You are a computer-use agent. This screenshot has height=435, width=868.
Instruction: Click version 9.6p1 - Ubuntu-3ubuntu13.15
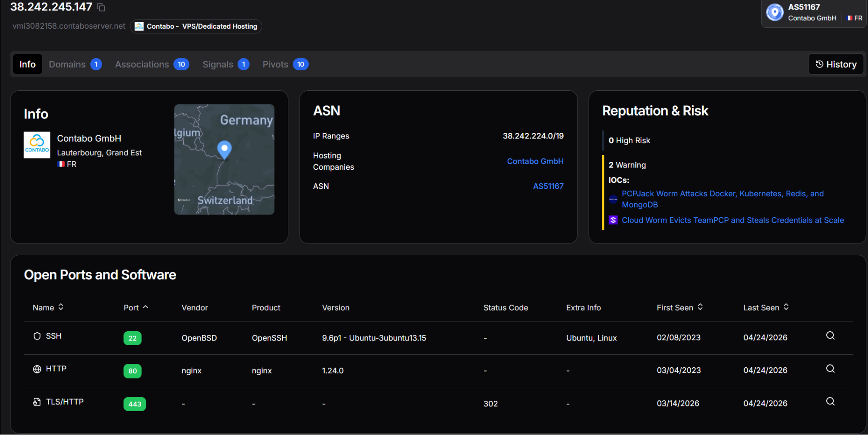(x=374, y=338)
